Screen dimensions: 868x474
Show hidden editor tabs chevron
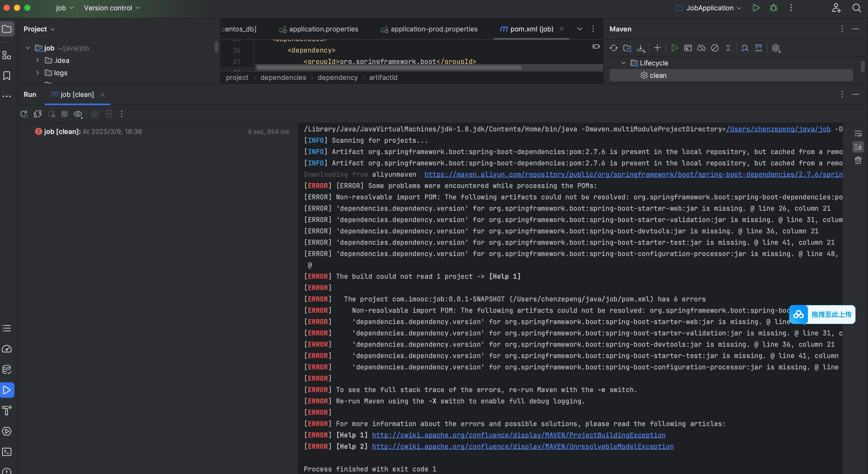[x=579, y=29]
